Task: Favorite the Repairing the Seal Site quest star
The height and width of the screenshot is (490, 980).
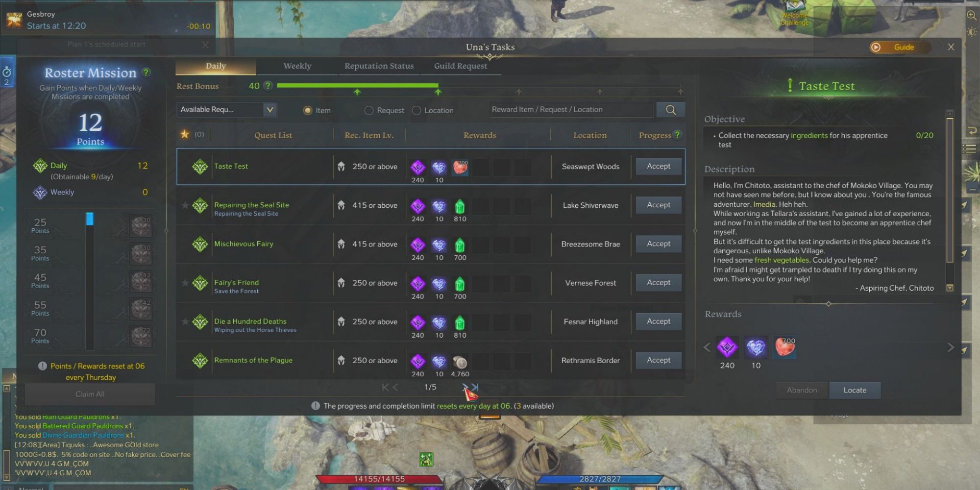Action: click(185, 205)
